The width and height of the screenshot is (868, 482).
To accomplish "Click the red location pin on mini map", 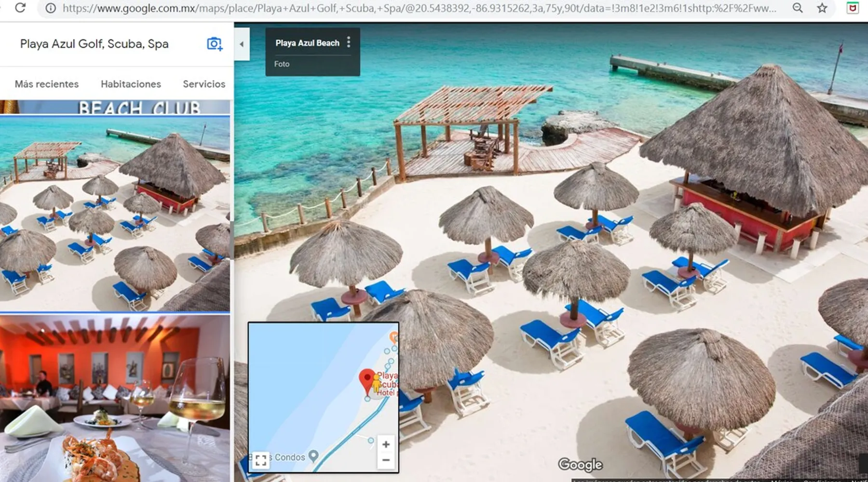I will pos(367,379).
